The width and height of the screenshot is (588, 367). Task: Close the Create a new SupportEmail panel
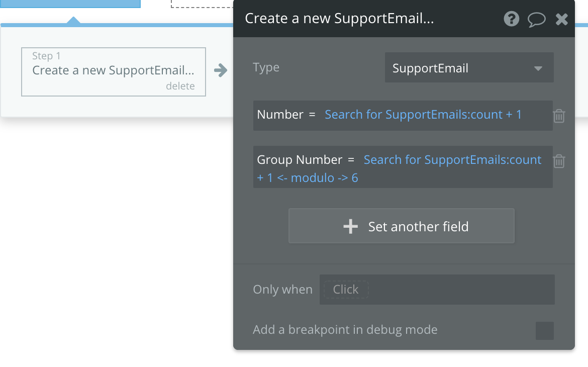click(x=561, y=19)
